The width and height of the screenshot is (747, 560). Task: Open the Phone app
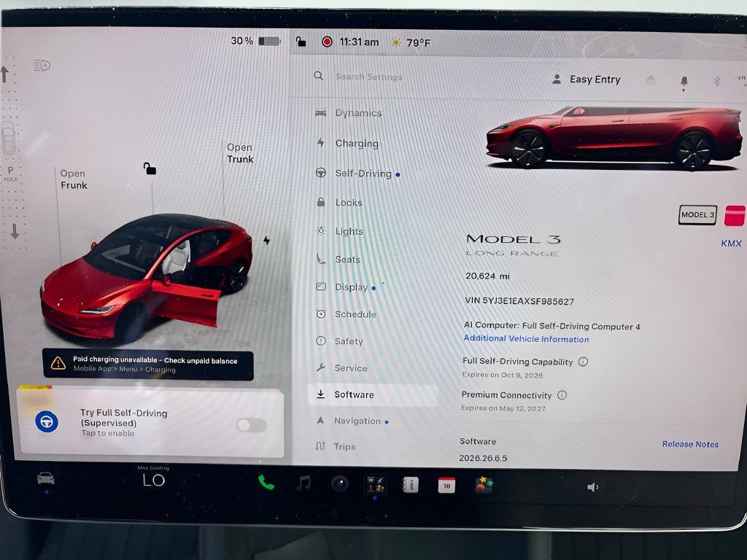click(x=266, y=483)
